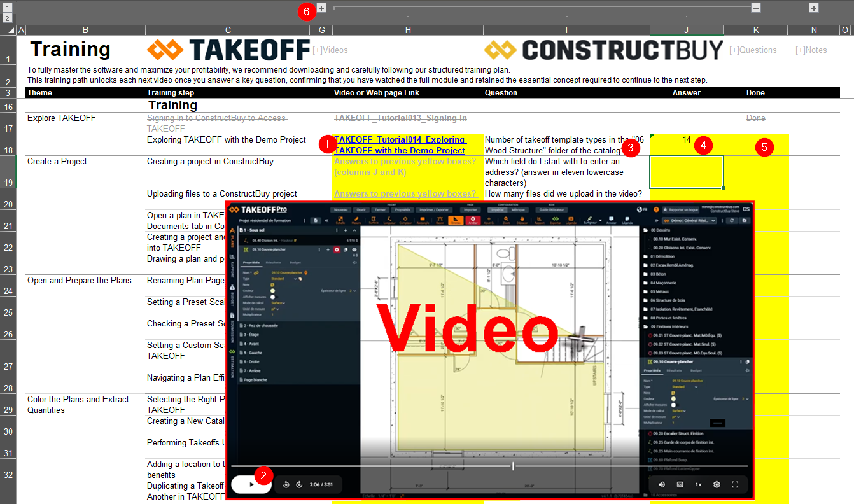Select column J header

click(x=687, y=30)
